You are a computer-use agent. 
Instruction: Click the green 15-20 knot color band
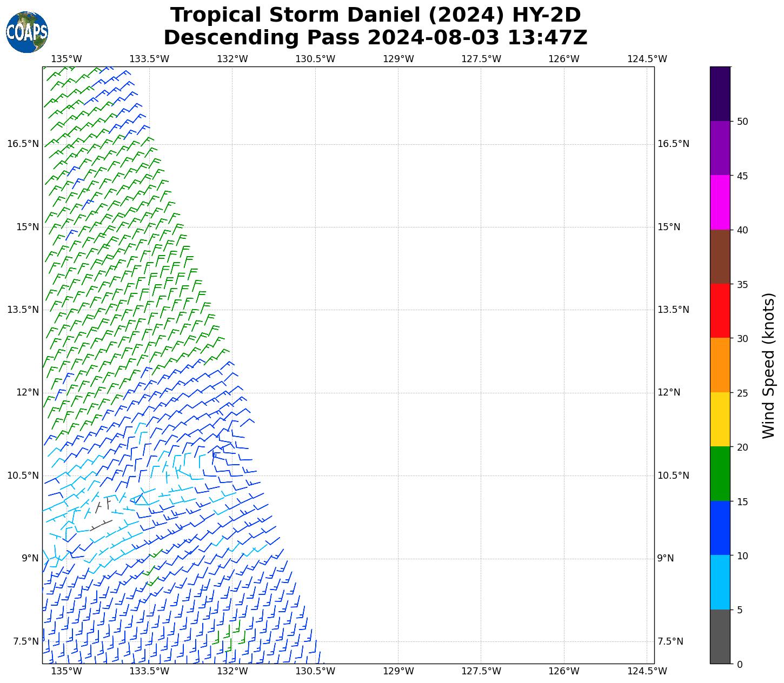tap(720, 473)
